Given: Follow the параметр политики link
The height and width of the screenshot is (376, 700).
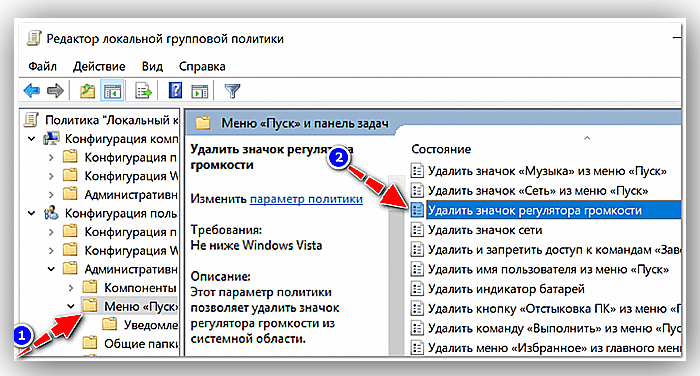Looking at the screenshot, I should 306,199.
